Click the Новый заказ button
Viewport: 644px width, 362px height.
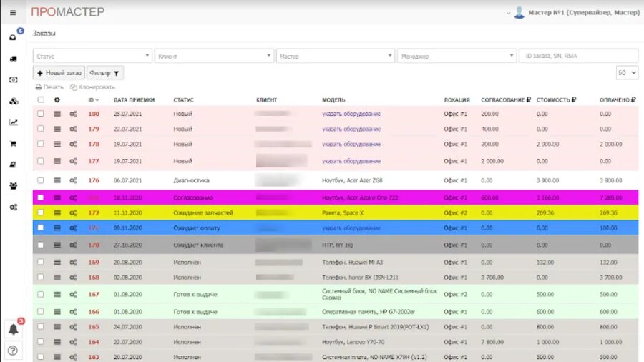pyautogui.click(x=59, y=73)
